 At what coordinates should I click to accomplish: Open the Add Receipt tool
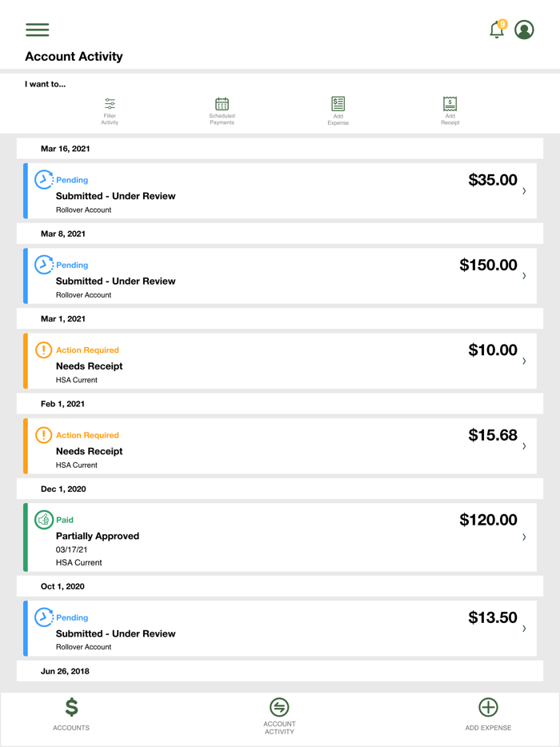click(x=450, y=110)
